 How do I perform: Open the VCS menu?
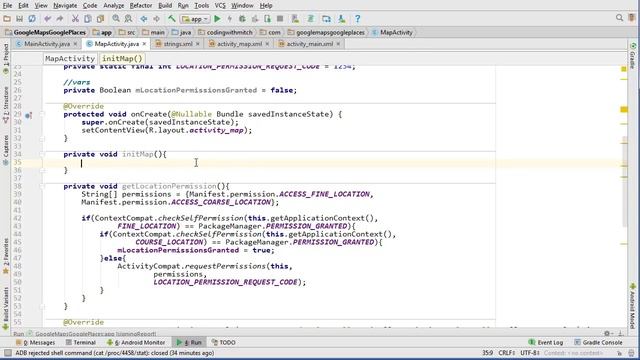(220, 6)
